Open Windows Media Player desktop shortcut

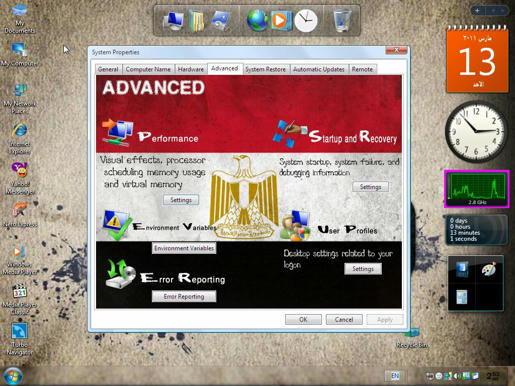coord(19,259)
